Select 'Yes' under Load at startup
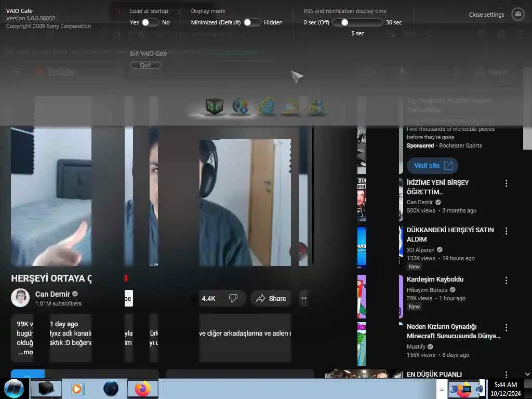 coord(135,22)
